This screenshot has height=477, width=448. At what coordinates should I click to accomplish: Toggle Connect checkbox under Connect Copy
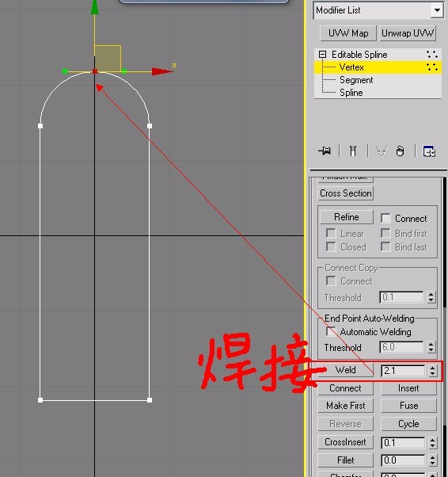point(331,280)
